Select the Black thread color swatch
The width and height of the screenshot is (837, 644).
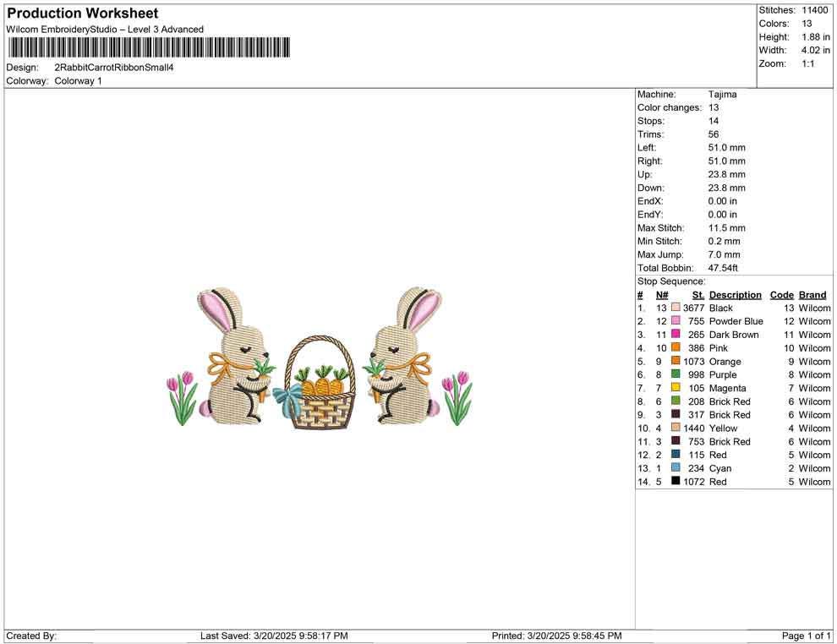(x=675, y=308)
